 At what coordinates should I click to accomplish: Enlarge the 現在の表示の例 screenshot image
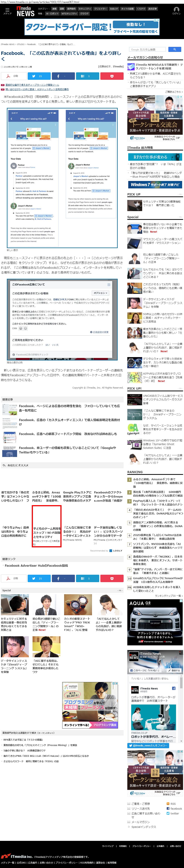pos(62,320)
